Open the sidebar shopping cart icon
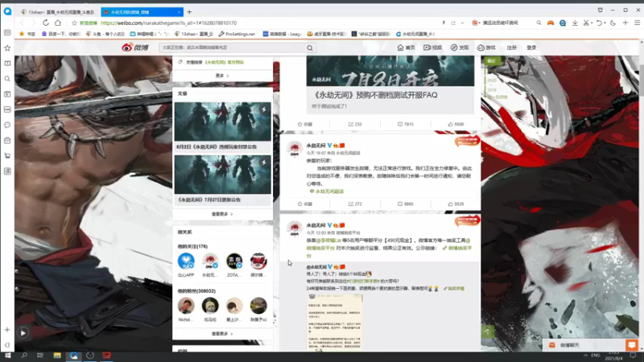This screenshot has height=362, width=644. click(x=7, y=155)
